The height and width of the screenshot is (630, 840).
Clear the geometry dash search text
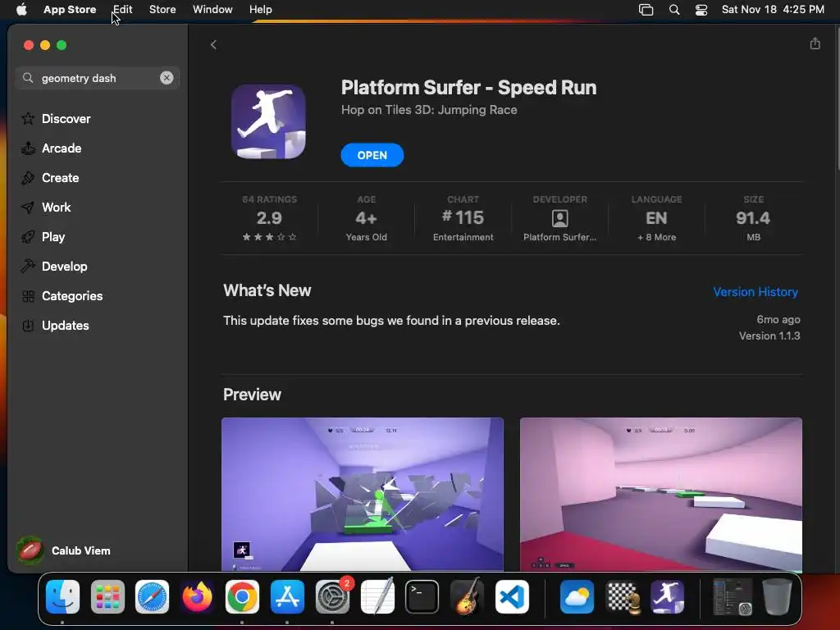[x=167, y=78]
